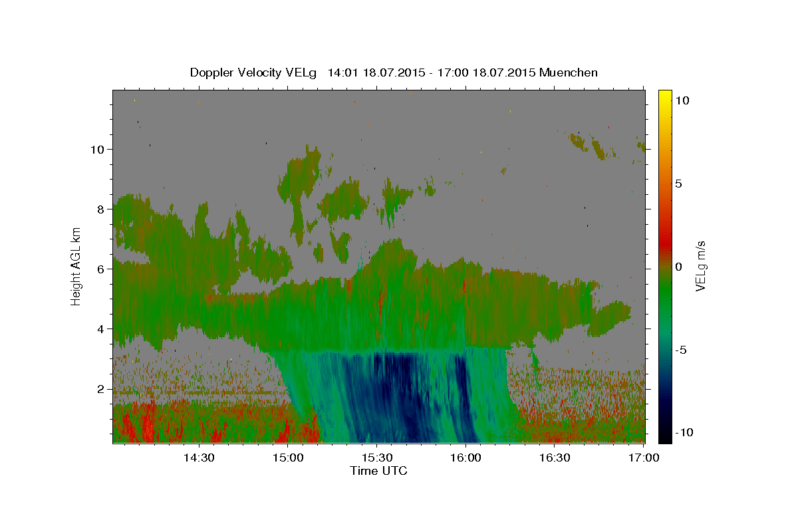798x532 pixels.
Task: Click the 'Muenchen' location label in the title
Action: (569, 72)
